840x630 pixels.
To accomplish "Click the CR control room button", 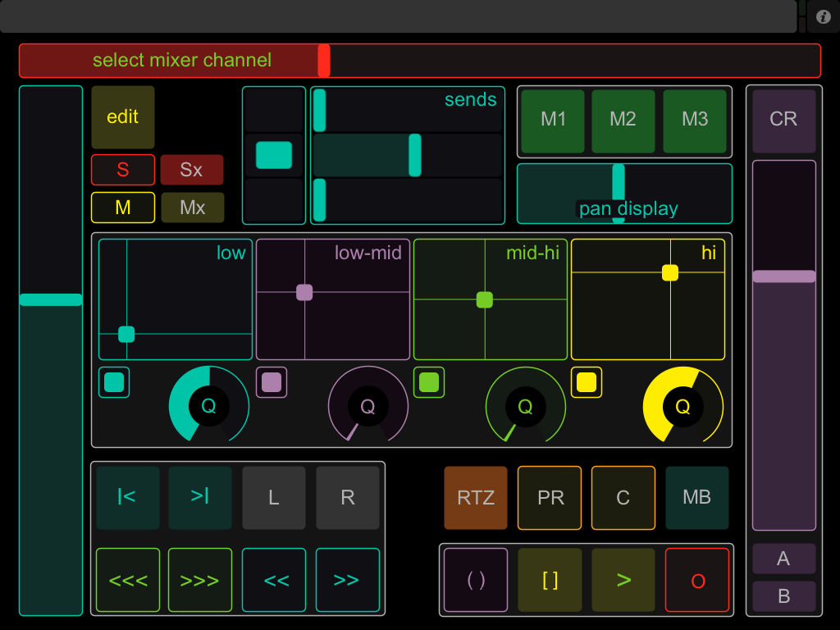I will click(x=783, y=121).
